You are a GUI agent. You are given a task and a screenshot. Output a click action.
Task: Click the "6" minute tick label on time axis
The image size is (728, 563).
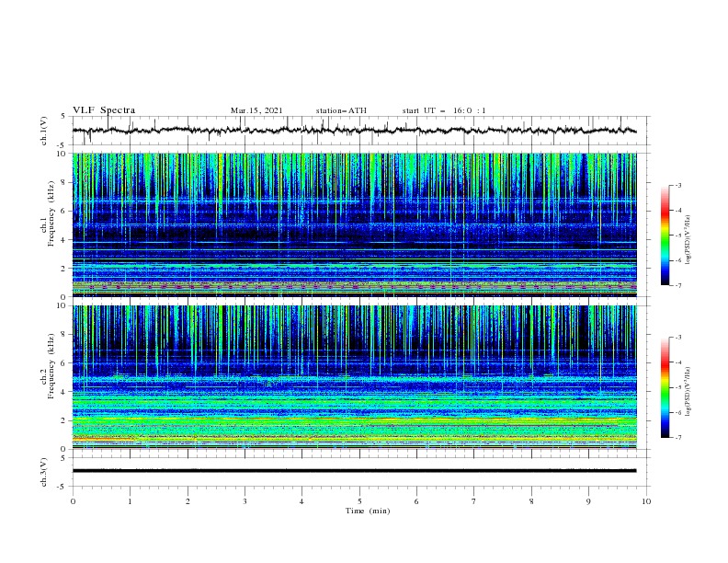416,501
